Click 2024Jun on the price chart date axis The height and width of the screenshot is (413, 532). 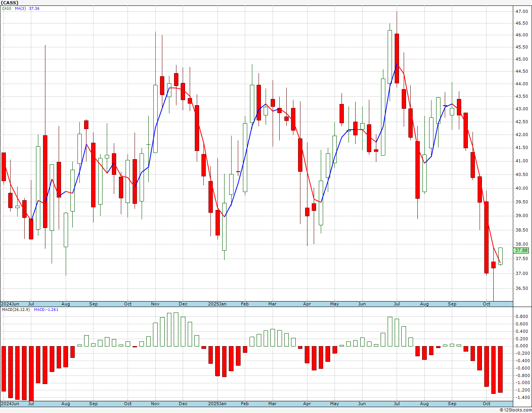coord(10,304)
